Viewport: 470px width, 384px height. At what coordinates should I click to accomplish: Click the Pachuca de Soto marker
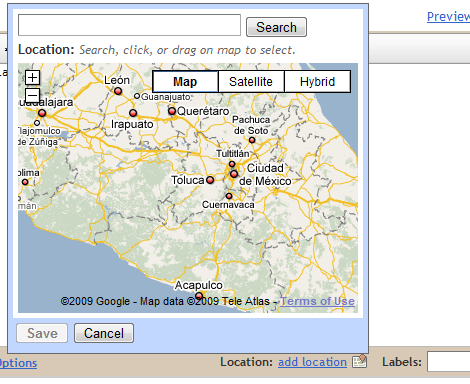pos(252,140)
